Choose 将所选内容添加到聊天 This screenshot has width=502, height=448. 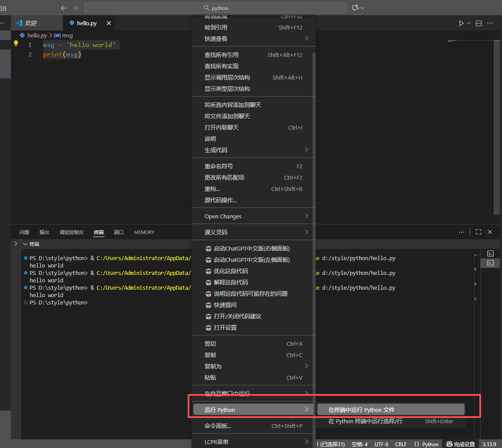coord(253,105)
